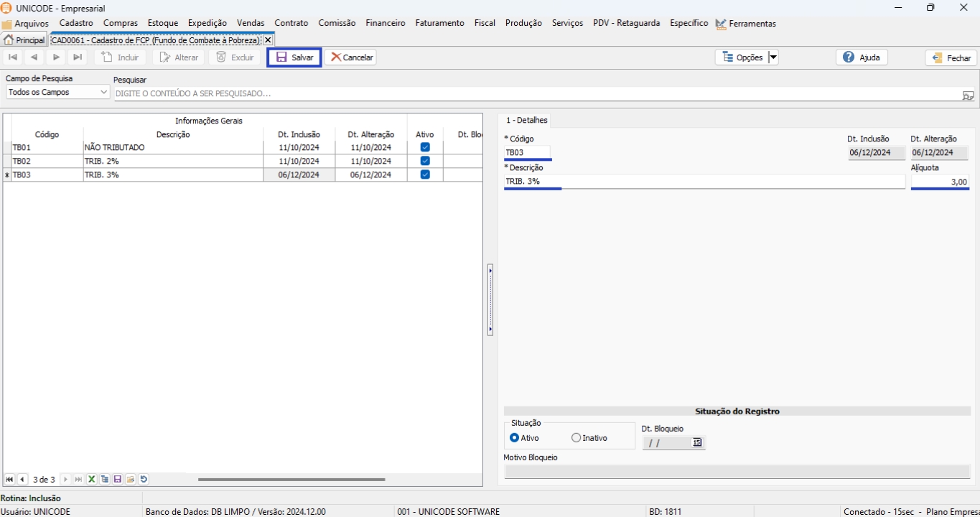
Task: Click the tree-list icon in grid footer
Action: point(105,480)
